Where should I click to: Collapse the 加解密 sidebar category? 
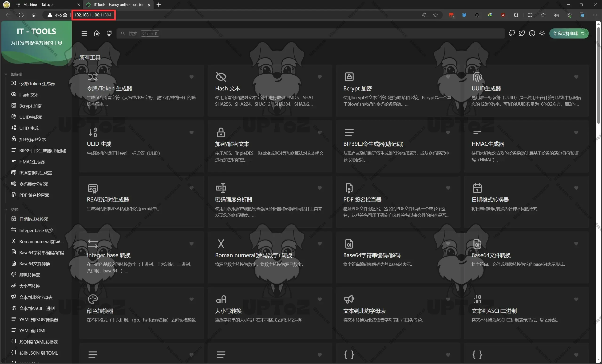tap(14, 74)
